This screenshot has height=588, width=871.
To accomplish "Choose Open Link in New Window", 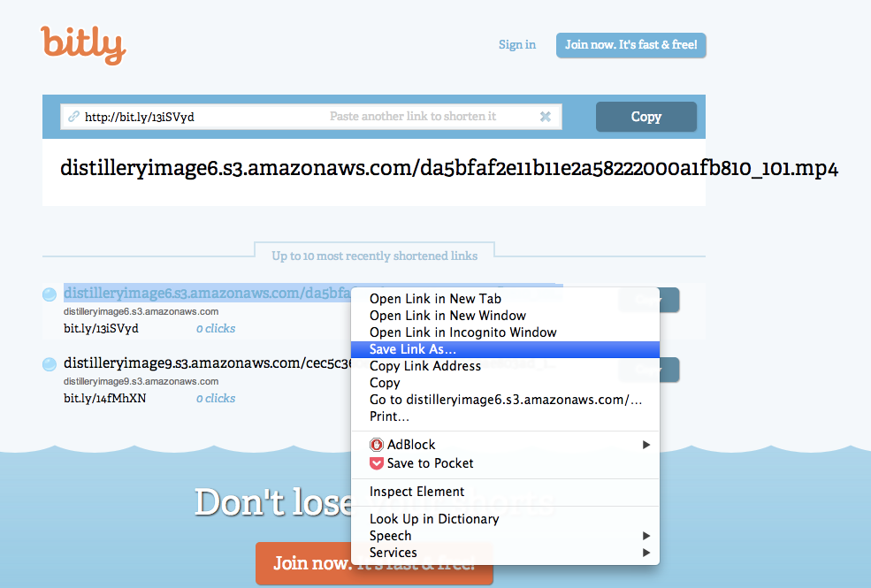I will [x=506, y=316].
